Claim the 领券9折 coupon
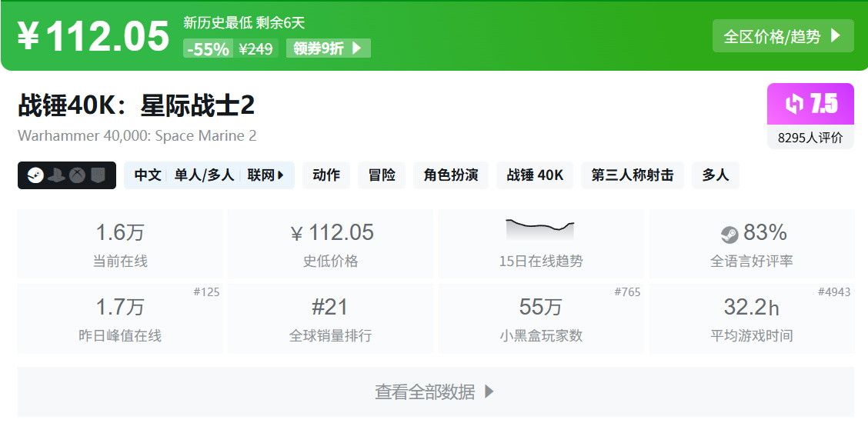This screenshot has width=868, height=433. [x=328, y=48]
